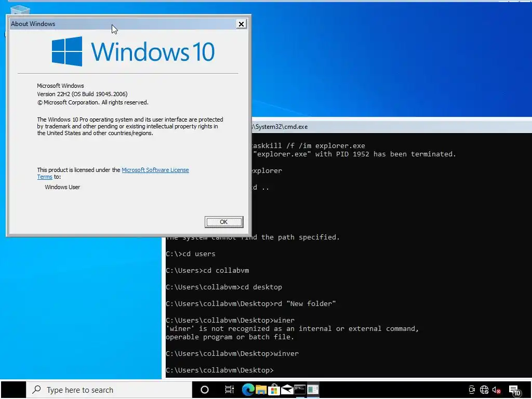Click the Terms link word
532x399 pixels.
coord(45,177)
